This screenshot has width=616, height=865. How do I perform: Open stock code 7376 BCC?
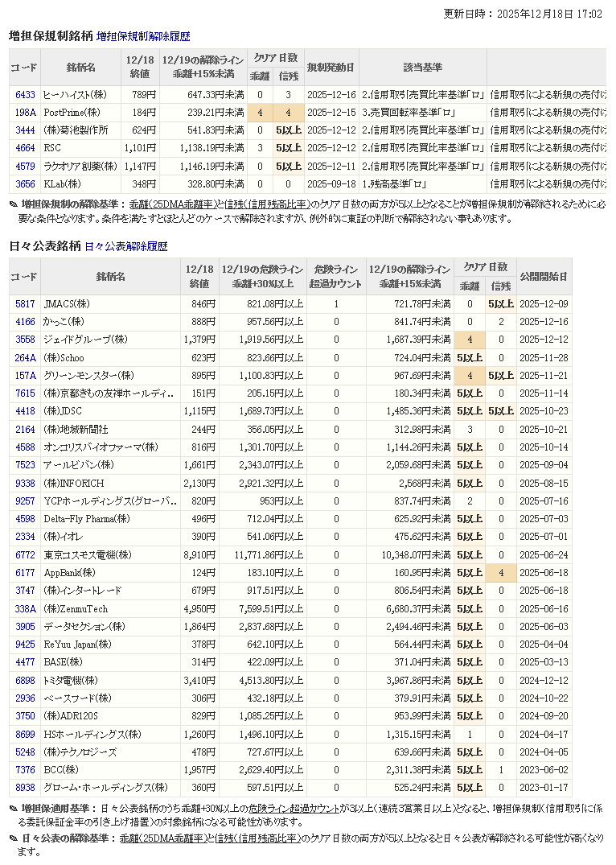[25, 769]
